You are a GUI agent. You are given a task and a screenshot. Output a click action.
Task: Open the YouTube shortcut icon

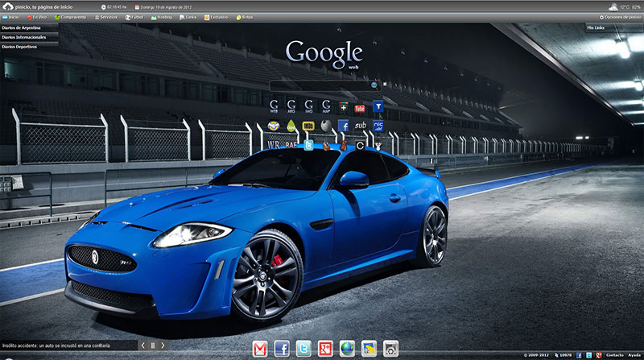pos(360,107)
